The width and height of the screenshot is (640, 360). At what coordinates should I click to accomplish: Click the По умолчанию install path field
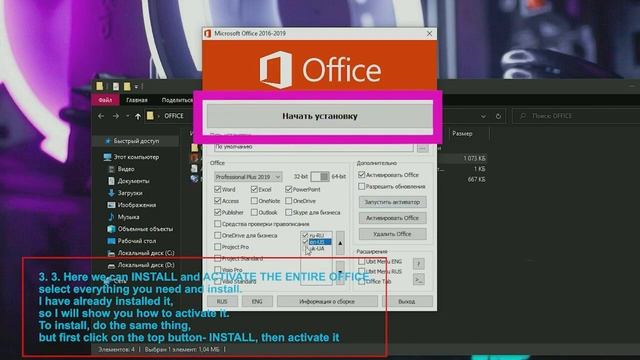pyautogui.click(x=313, y=147)
